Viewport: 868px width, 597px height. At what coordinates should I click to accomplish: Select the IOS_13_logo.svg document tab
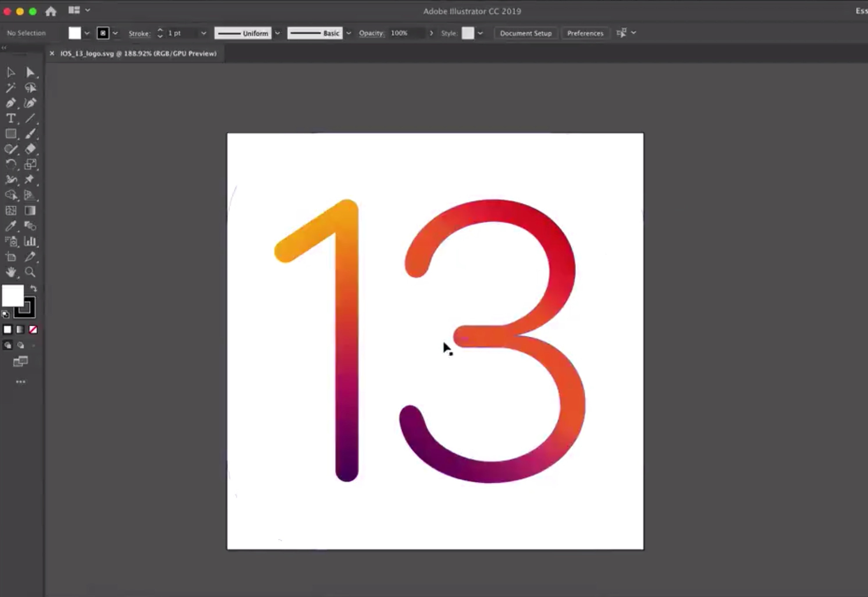pos(138,54)
